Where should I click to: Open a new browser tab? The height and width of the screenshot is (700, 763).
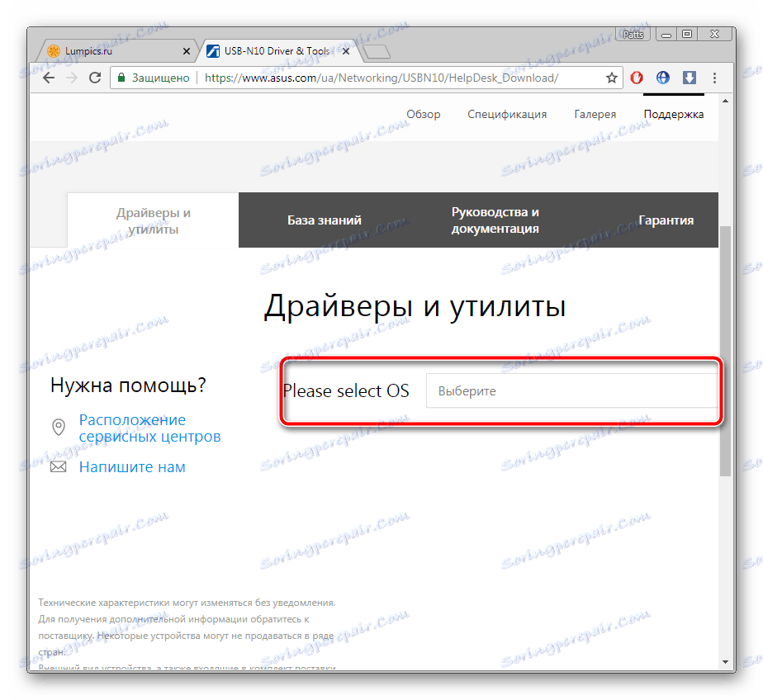tap(377, 51)
